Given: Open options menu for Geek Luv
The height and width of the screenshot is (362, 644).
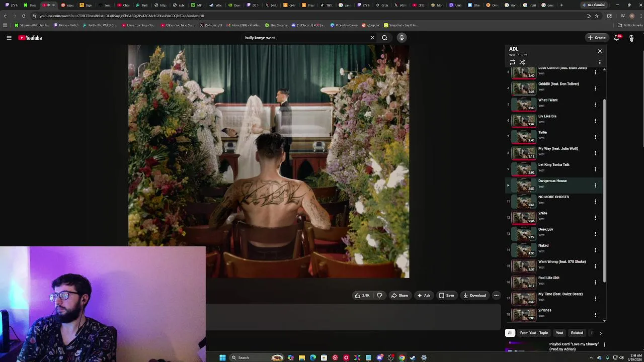Looking at the screenshot, I should coord(595,234).
